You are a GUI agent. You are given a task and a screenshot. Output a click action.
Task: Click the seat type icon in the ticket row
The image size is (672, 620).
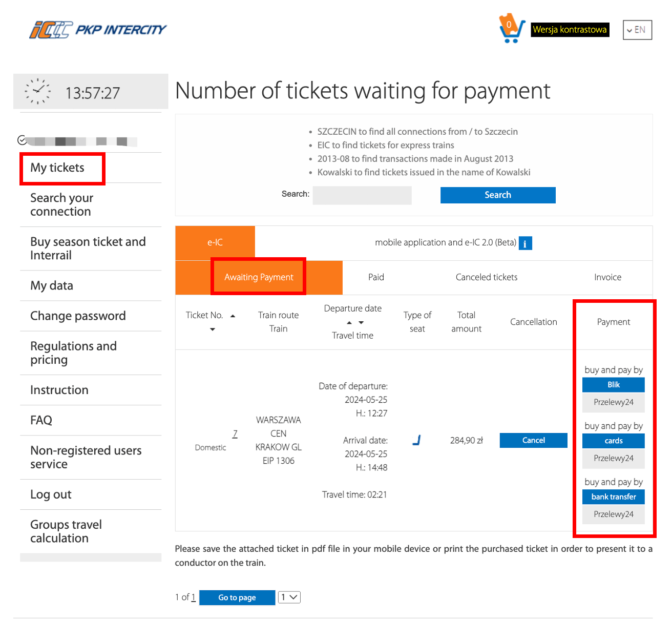(x=416, y=440)
